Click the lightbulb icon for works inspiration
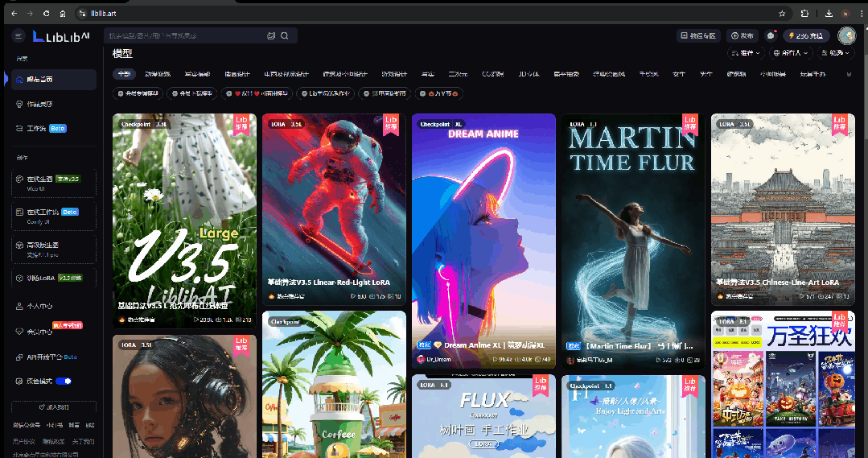This screenshot has width=868, height=458. (x=19, y=104)
